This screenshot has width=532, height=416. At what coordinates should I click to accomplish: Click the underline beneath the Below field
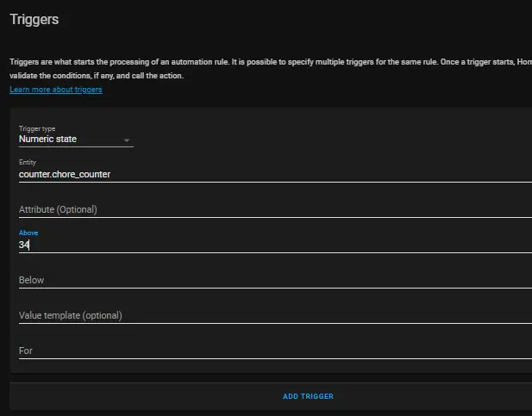click(275, 289)
